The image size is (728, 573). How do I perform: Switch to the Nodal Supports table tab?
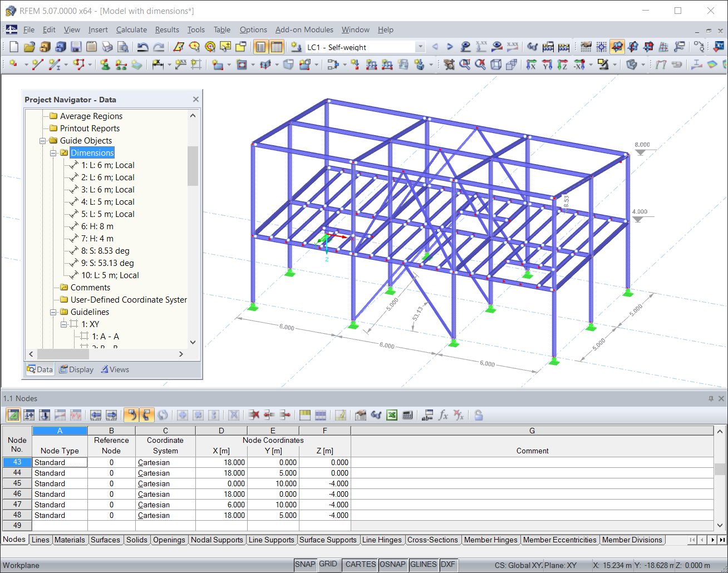217,540
